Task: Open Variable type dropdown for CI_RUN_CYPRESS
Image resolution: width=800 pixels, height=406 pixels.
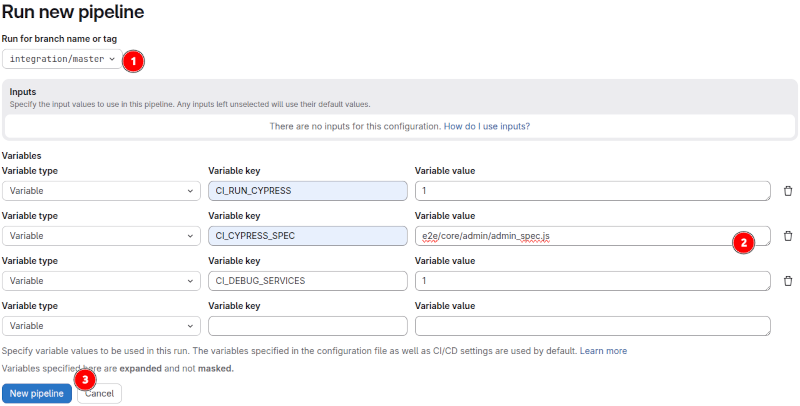Action: coord(101,191)
